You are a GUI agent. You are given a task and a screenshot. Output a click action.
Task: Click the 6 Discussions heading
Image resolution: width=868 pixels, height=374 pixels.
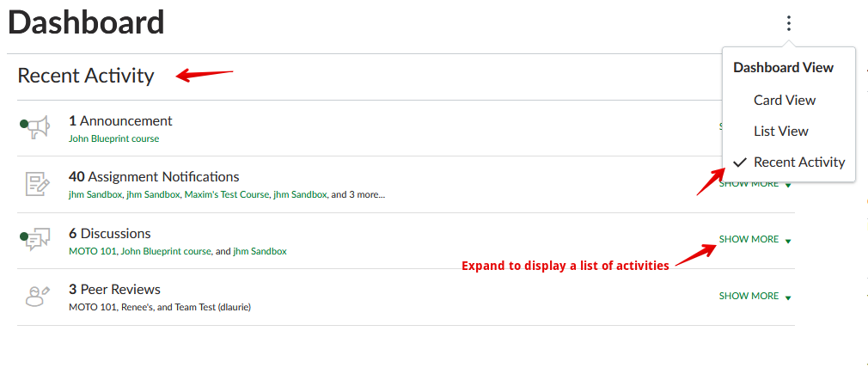[109, 234]
